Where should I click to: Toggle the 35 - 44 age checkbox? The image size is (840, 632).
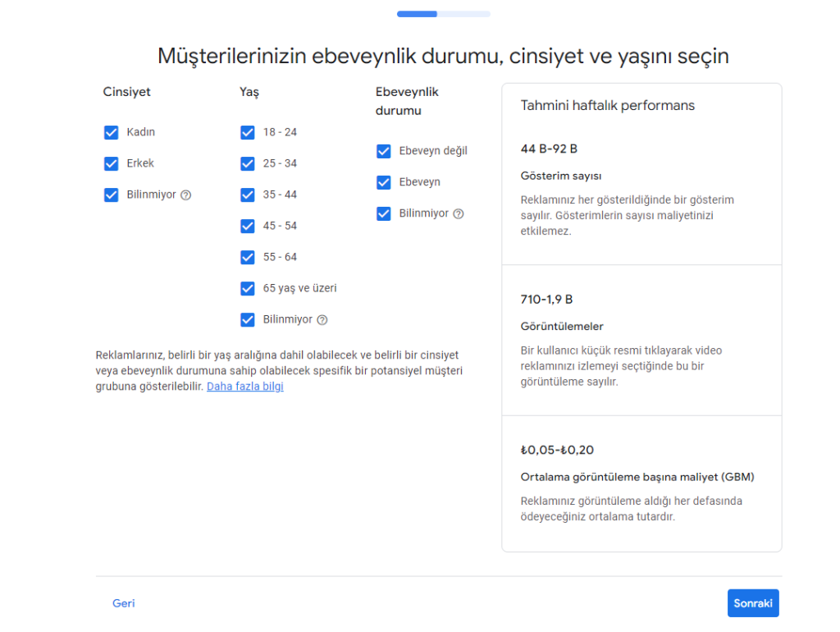[248, 195]
